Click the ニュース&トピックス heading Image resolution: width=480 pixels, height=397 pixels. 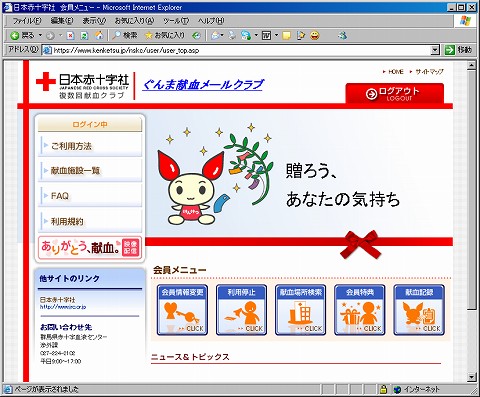coord(190,357)
